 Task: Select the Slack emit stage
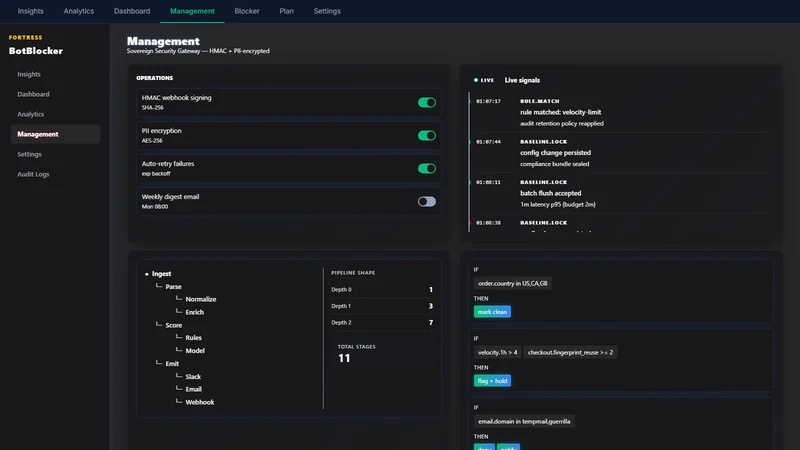coord(193,377)
